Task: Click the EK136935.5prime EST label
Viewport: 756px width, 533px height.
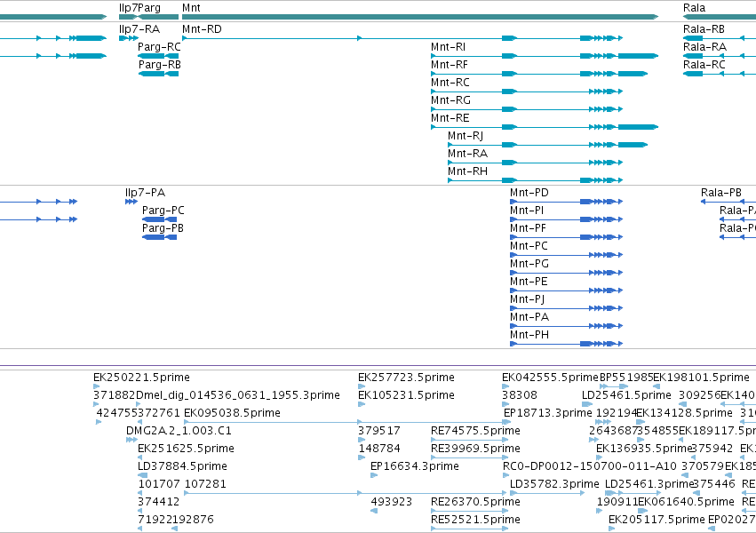Action: [x=644, y=449]
